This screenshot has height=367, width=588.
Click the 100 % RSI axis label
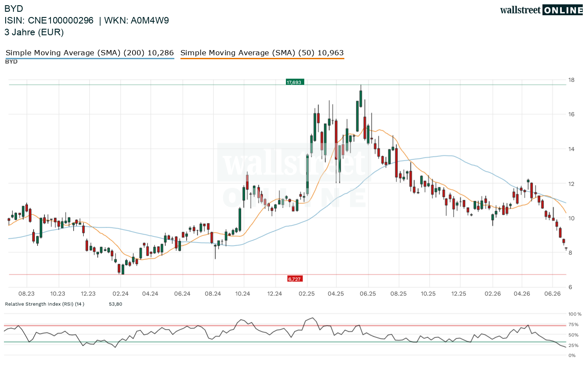point(574,314)
